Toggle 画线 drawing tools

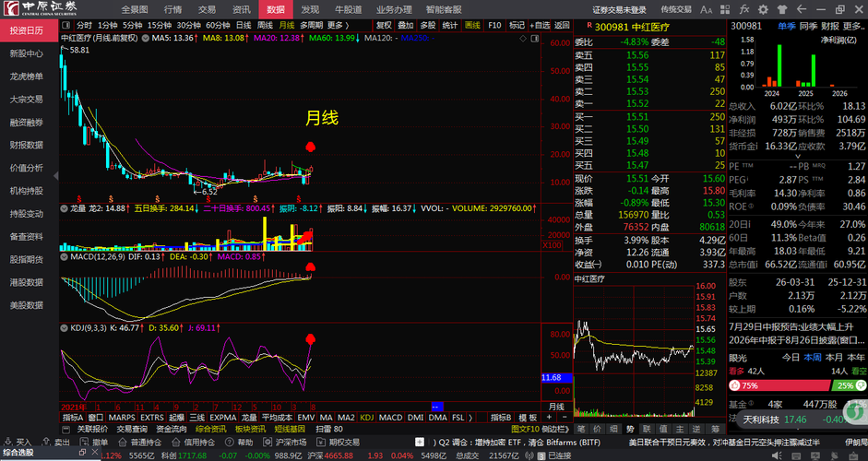(x=472, y=26)
